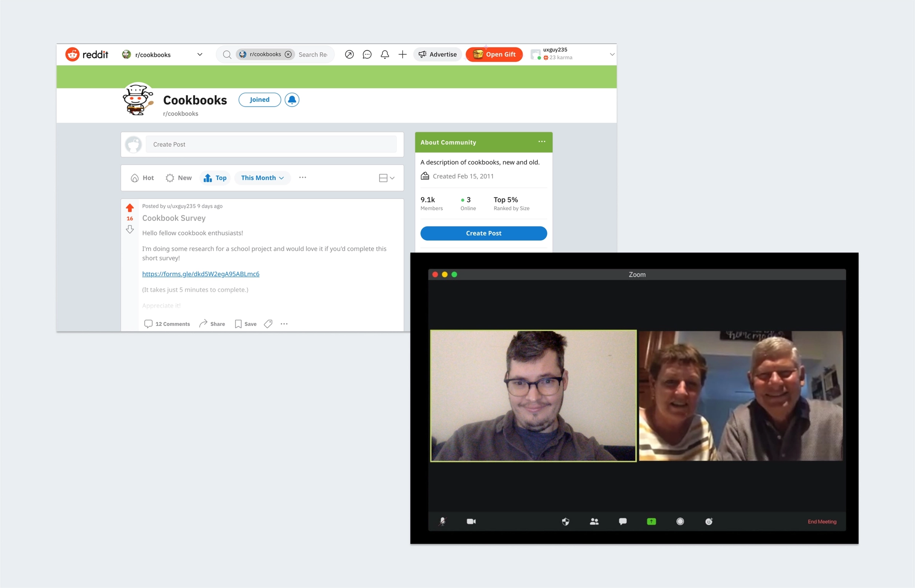Upvote the Cookbook Survey post

(130, 208)
